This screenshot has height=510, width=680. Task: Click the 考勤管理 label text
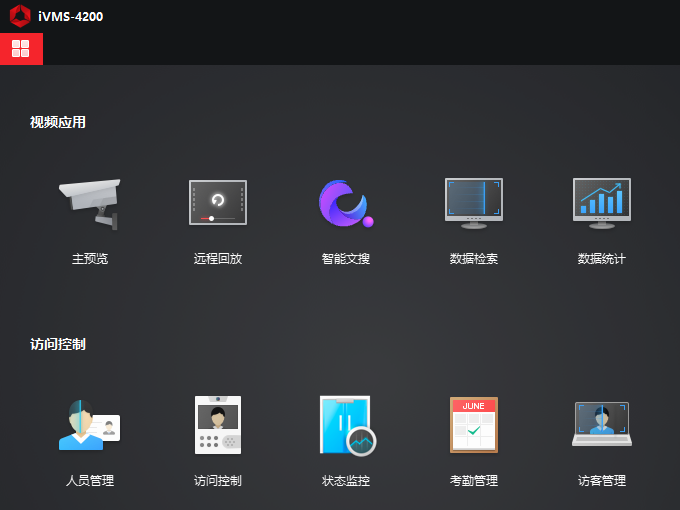(474, 481)
